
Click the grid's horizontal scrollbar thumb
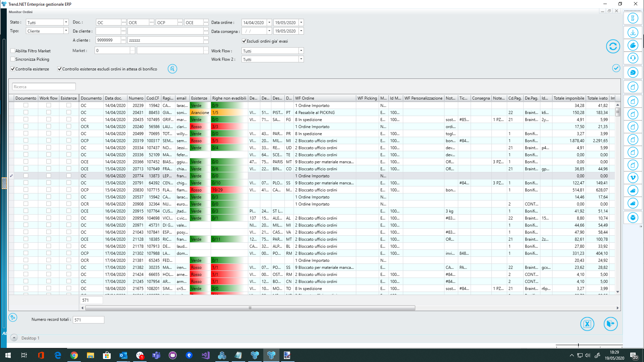coord(250,308)
